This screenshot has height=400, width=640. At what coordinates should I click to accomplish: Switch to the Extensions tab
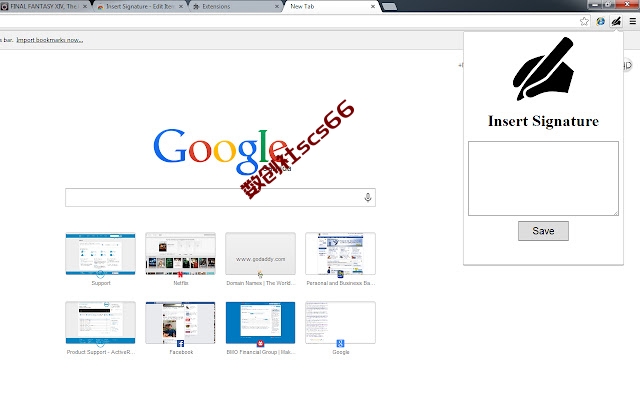point(236,7)
